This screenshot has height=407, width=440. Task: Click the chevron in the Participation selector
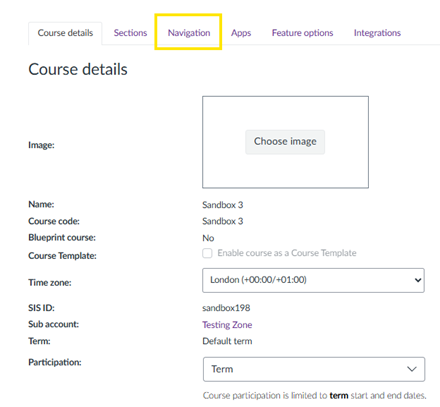coord(412,369)
